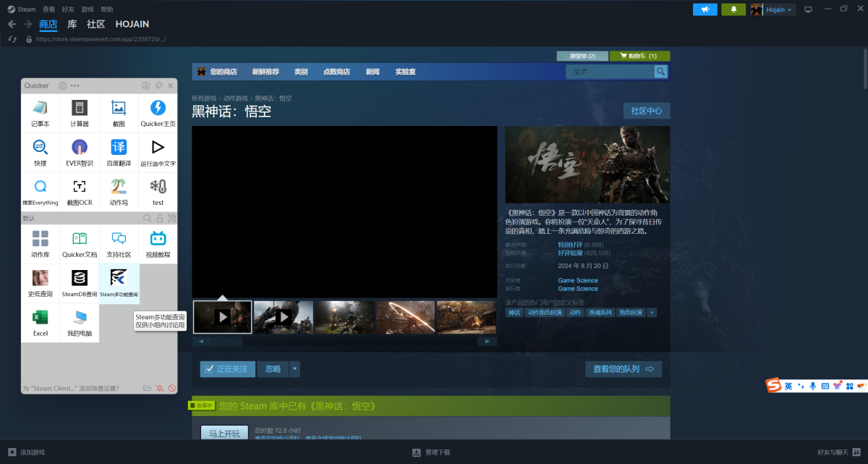Open the Game Science developer link
This screenshot has width=868, height=464.
pos(578,280)
